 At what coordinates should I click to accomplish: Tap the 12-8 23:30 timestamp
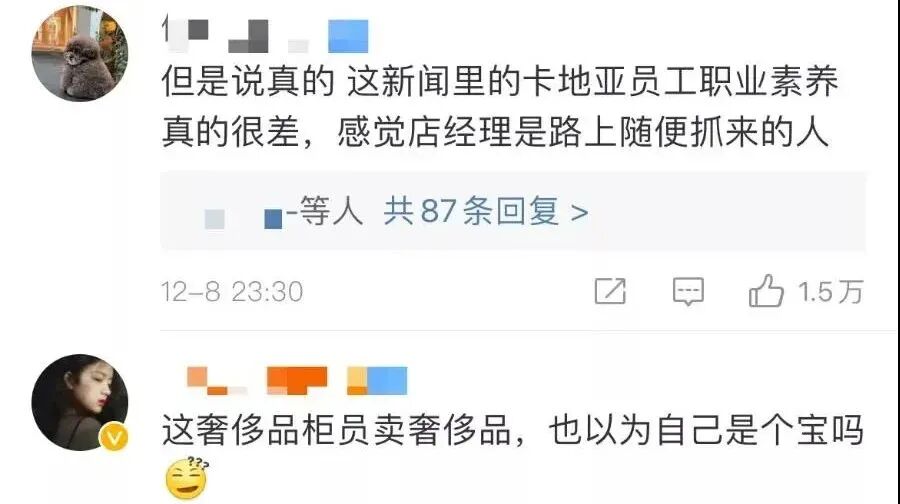pyautogui.click(x=232, y=292)
